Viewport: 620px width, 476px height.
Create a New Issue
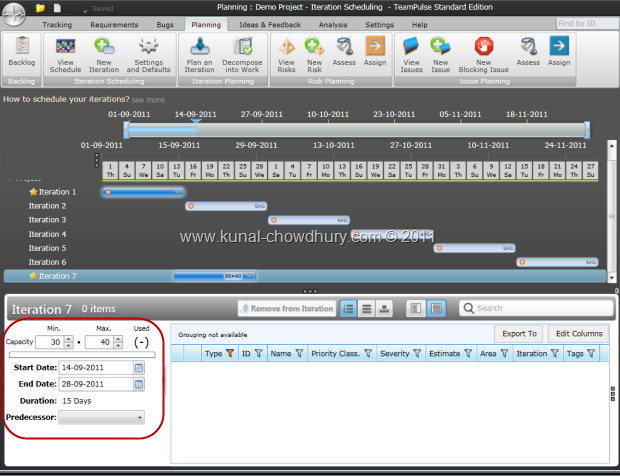click(x=440, y=46)
